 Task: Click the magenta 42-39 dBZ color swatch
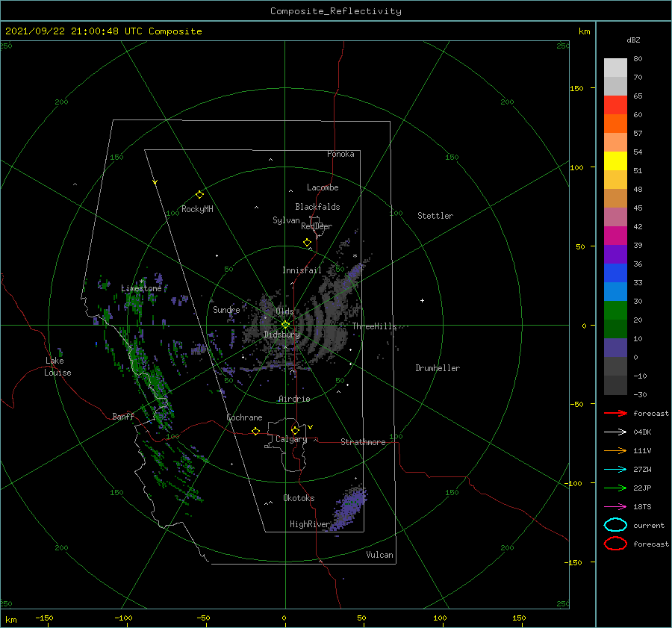pos(615,236)
